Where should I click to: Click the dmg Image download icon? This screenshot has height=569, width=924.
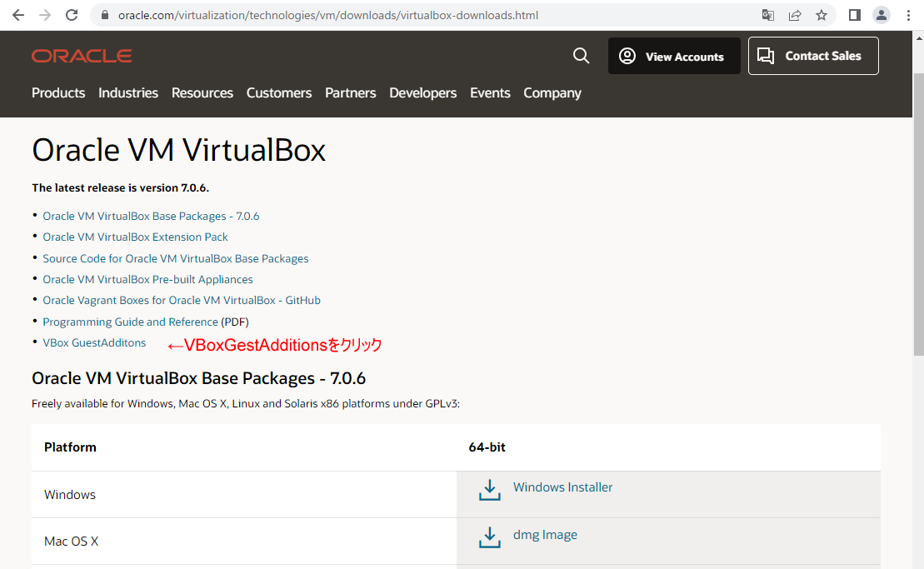click(x=490, y=537)
